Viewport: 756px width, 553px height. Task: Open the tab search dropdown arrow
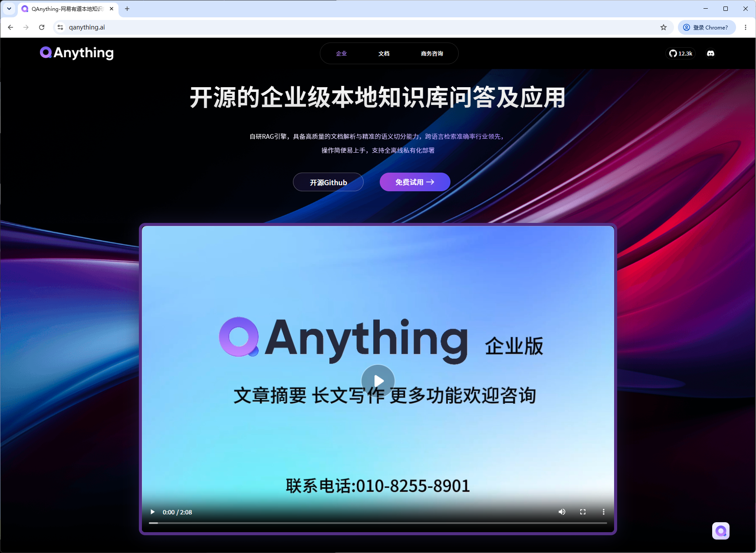point(9,9)
